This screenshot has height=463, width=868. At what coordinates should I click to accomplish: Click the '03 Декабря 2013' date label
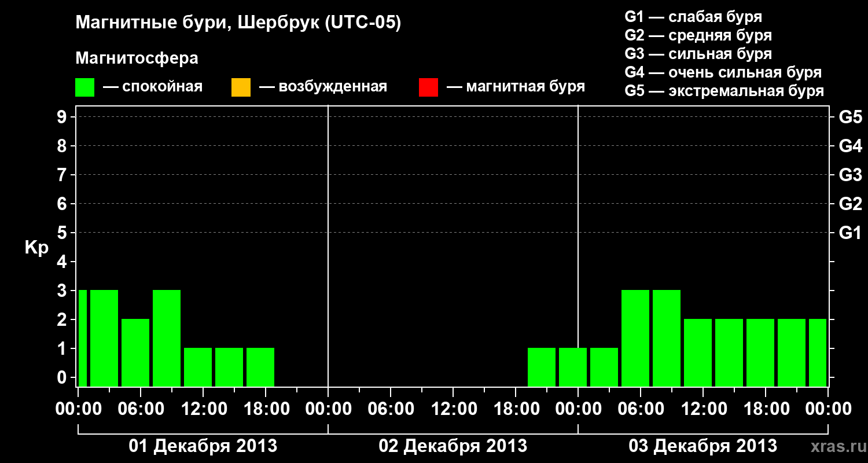[703, 446]
